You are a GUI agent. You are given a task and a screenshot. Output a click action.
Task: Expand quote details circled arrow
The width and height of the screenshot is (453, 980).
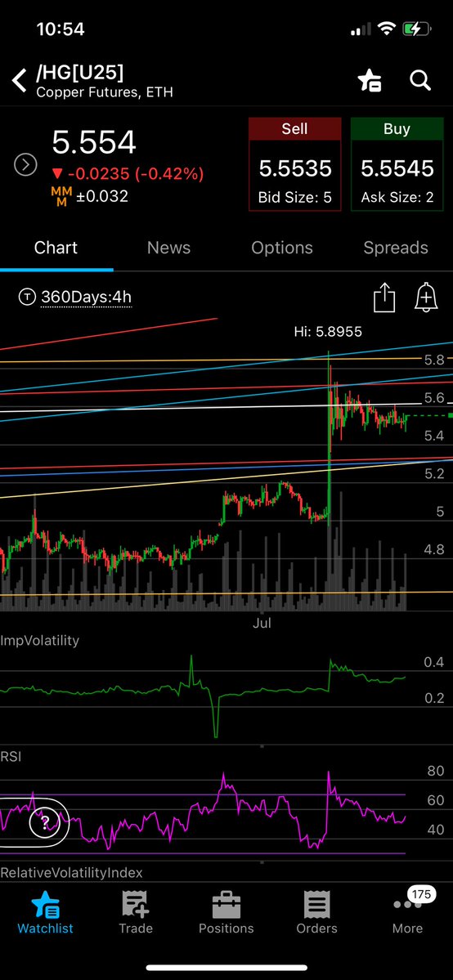click(25, 165)
